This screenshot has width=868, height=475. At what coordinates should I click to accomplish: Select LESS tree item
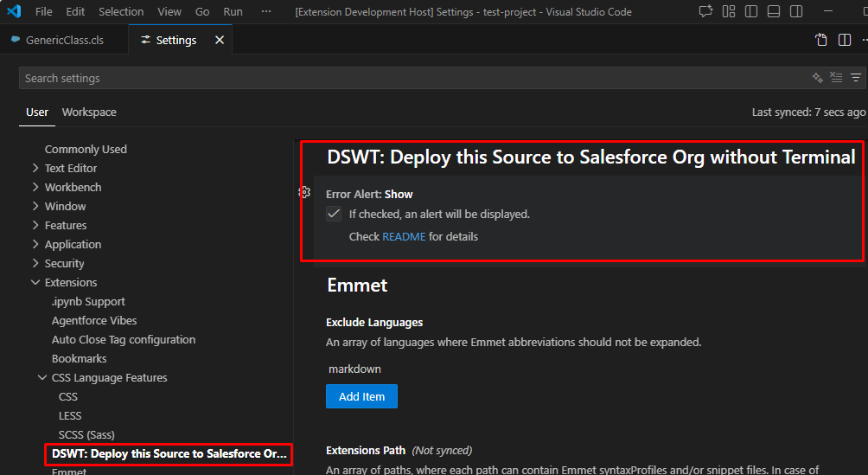pyautogui.click(x=70, y=415)
